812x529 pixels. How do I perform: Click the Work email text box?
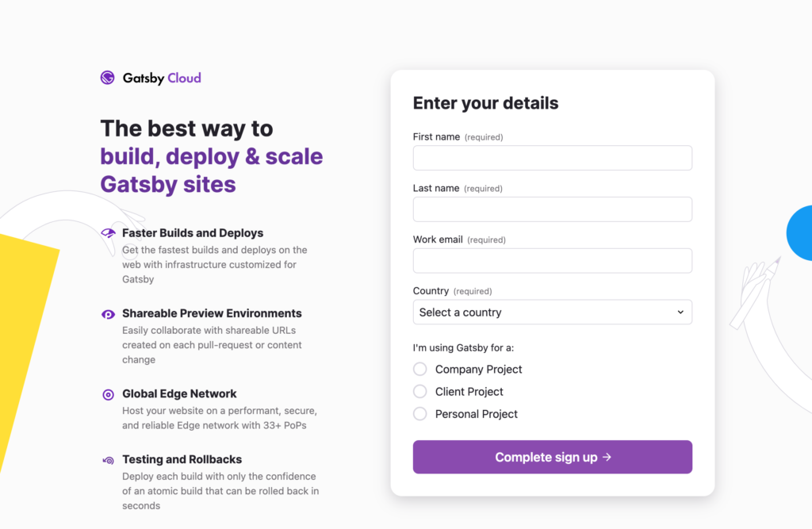pyautogui.click(x=552, y=261)
